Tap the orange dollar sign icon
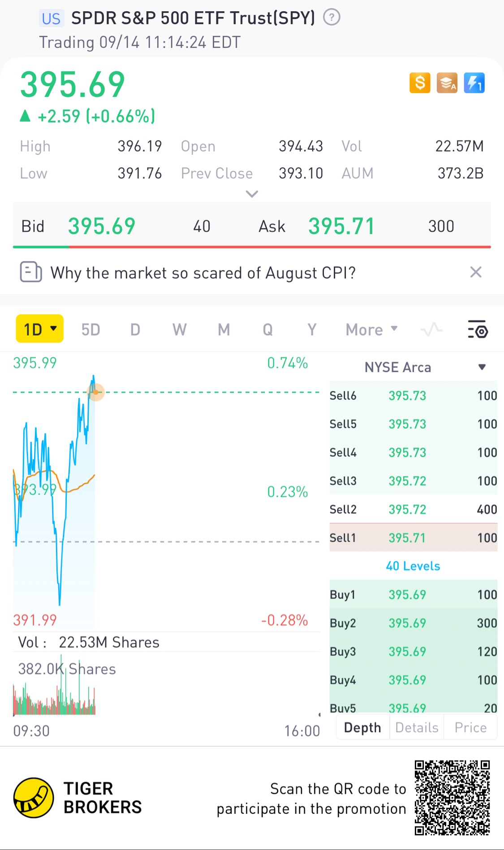The image size is (504, 850). click(x=420, y=83)
